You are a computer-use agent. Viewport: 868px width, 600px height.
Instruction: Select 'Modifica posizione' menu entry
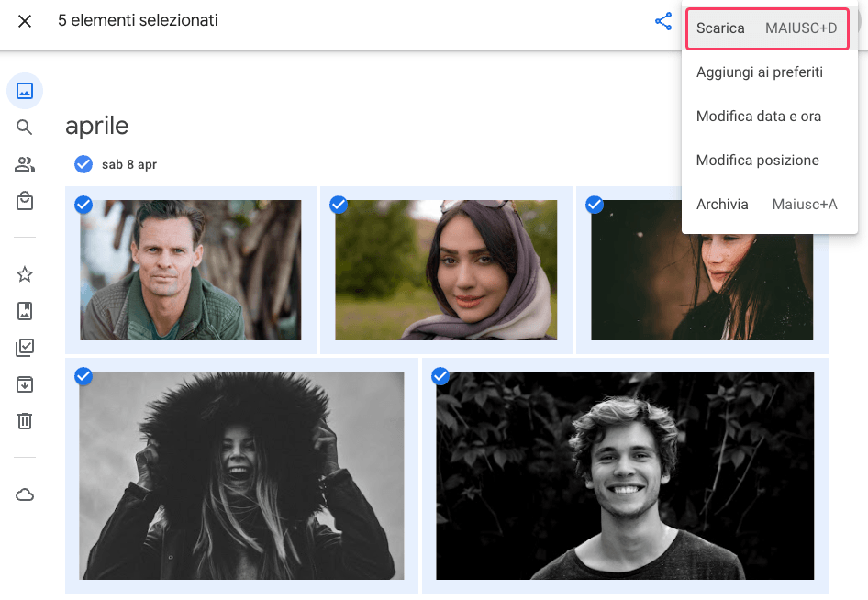tap(757, 161)
